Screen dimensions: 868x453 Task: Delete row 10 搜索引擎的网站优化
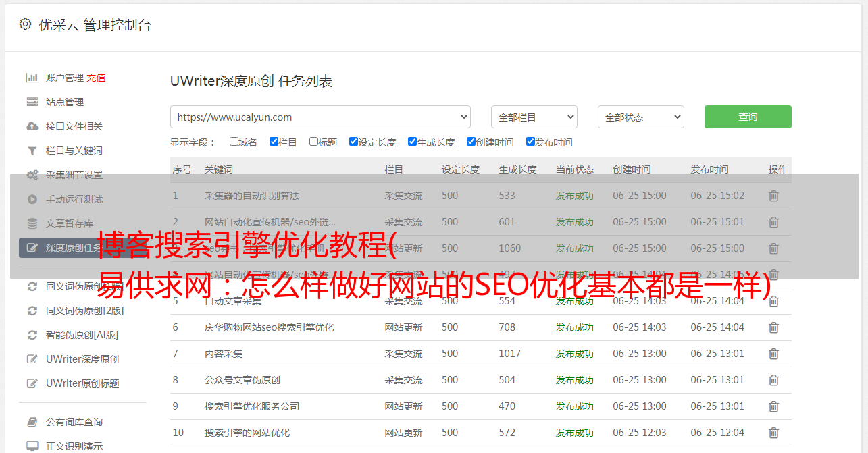[x=773, y=433]
